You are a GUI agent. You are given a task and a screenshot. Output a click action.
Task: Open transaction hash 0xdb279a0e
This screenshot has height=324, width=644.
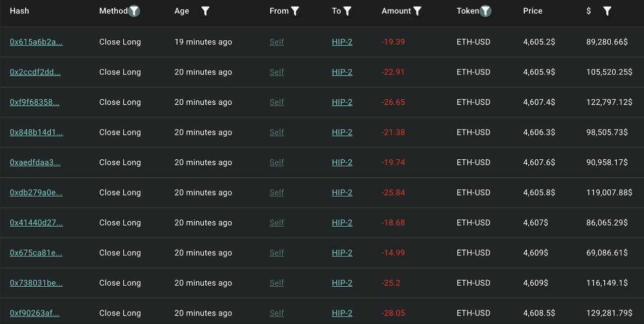tap(36, 192)
